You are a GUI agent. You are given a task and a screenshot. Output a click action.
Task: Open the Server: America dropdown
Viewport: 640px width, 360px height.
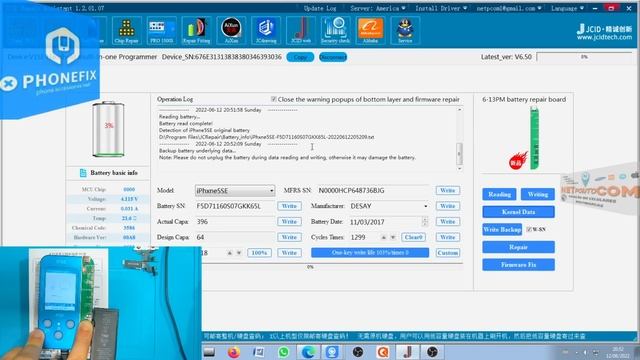click(x=378, y=8)
